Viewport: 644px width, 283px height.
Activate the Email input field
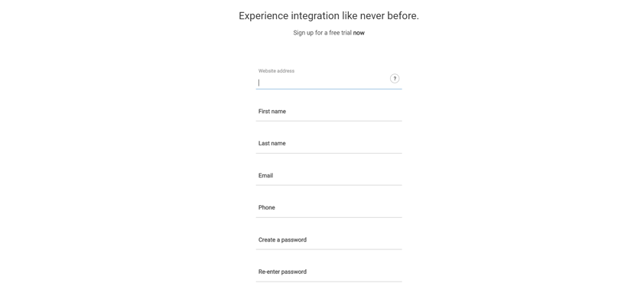[329, 176]
